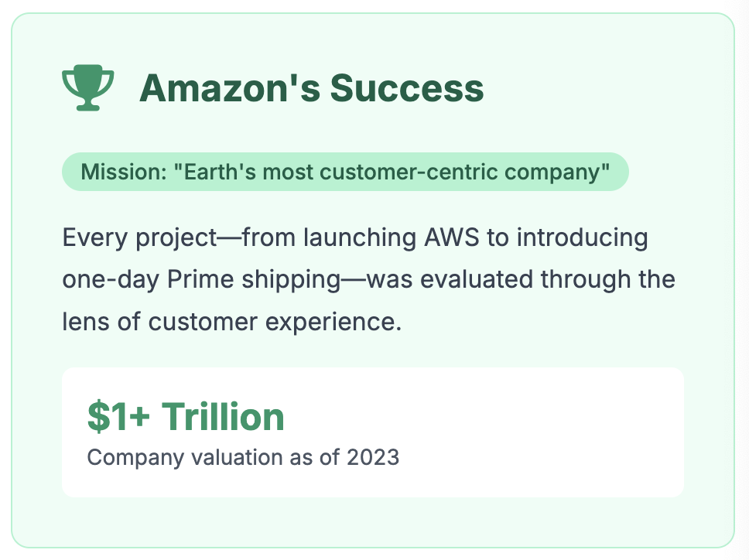
Task: Click the word "Success" in the title
Action: (407, 88)
